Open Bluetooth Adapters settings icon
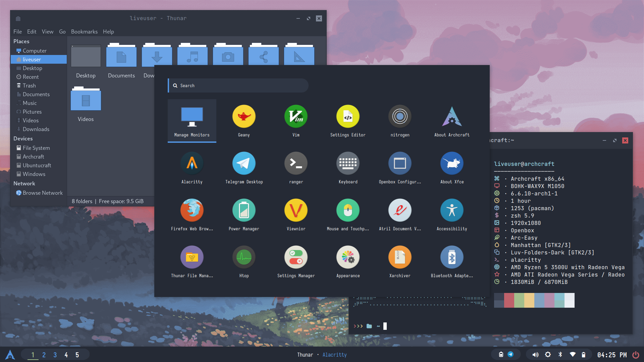 452,257
